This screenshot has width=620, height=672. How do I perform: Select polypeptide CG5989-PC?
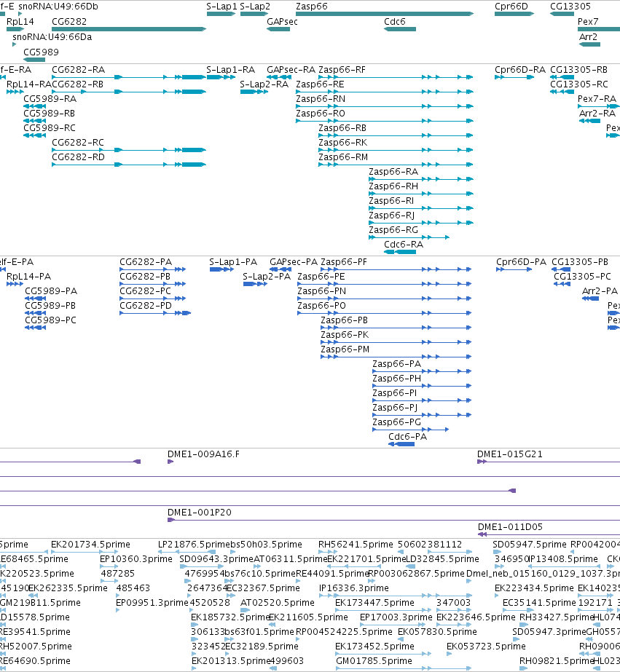(35, 328)
